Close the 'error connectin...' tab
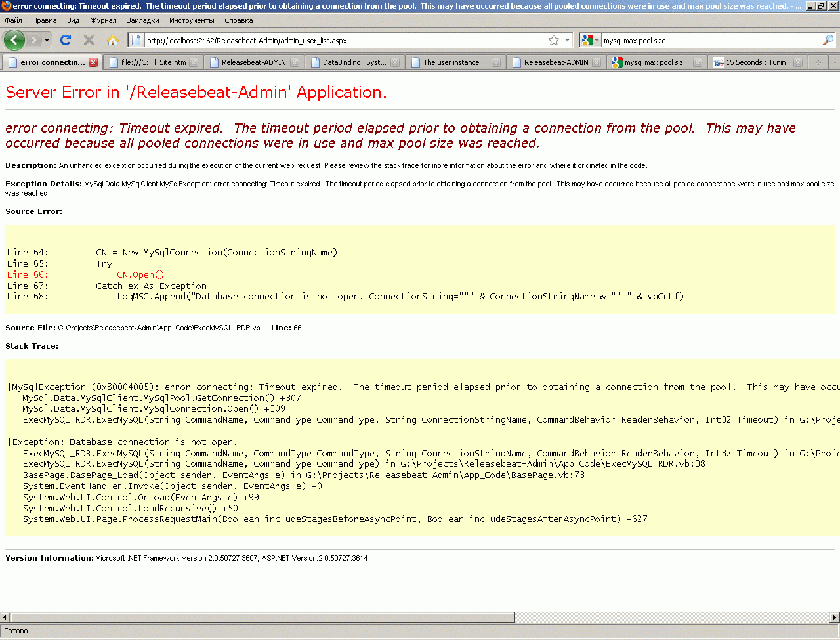The image size is (840, 640). (x=93, y=62)
